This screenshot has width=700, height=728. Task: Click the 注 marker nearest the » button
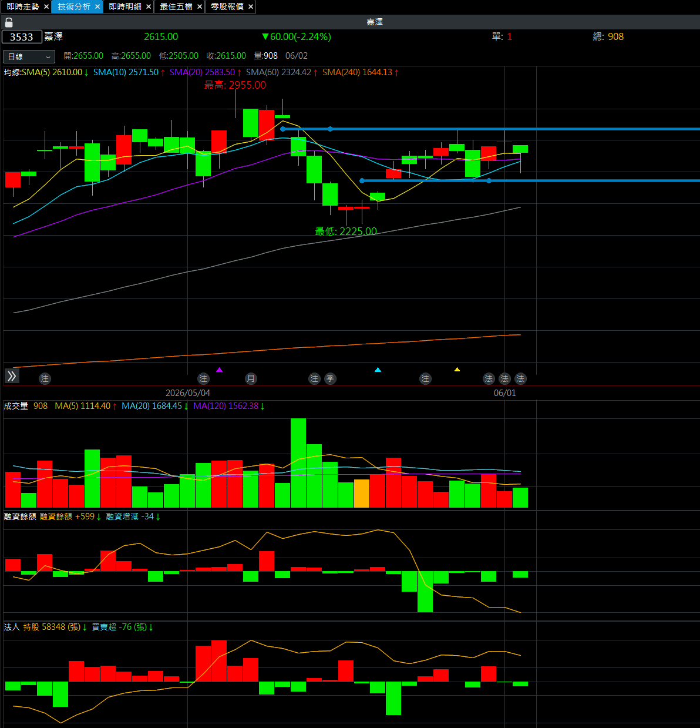[45, 379]
